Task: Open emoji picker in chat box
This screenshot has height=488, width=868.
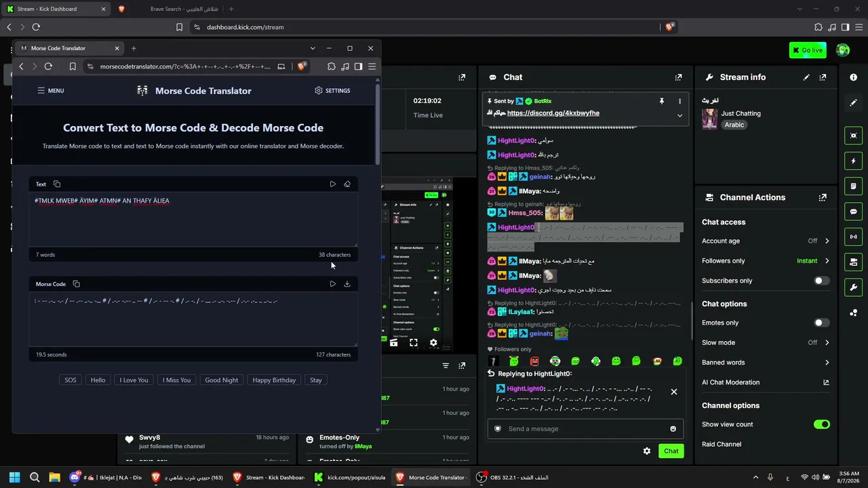Action: click(673, 429)
